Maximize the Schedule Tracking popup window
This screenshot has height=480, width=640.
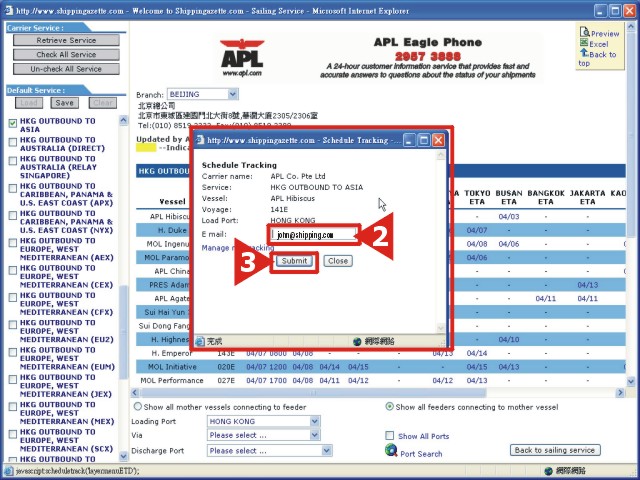(x=424, y=140)
